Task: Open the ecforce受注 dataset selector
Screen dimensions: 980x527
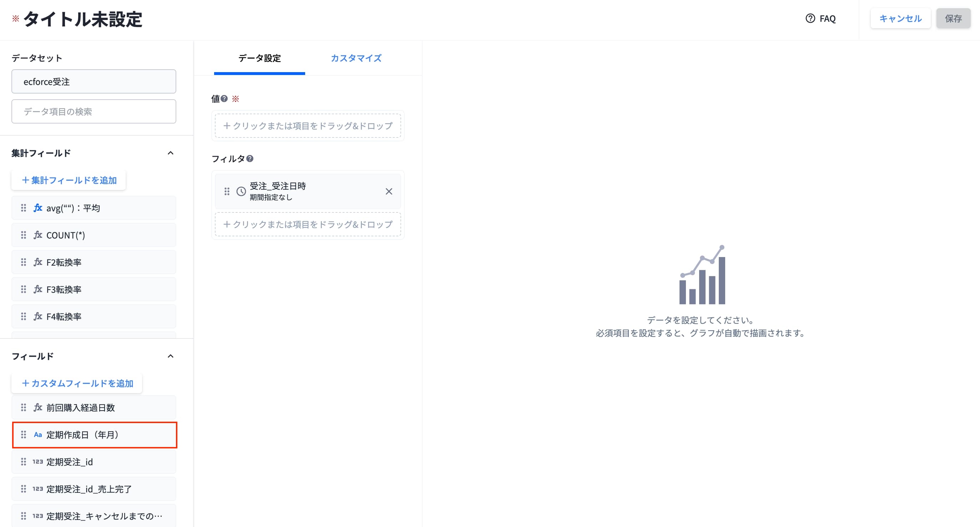Action: (94, 81)
